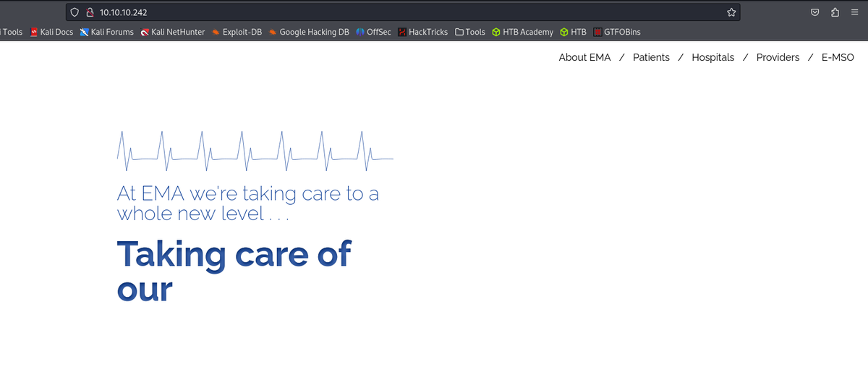
Task: Open the HTB bookmark
Action: pyautogui.click(x=573, y=32)
